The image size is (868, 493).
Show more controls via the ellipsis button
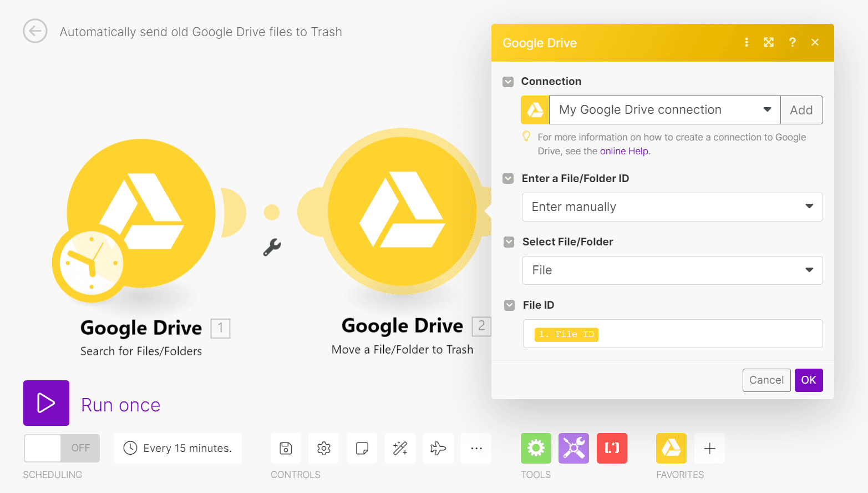[476, 448]
